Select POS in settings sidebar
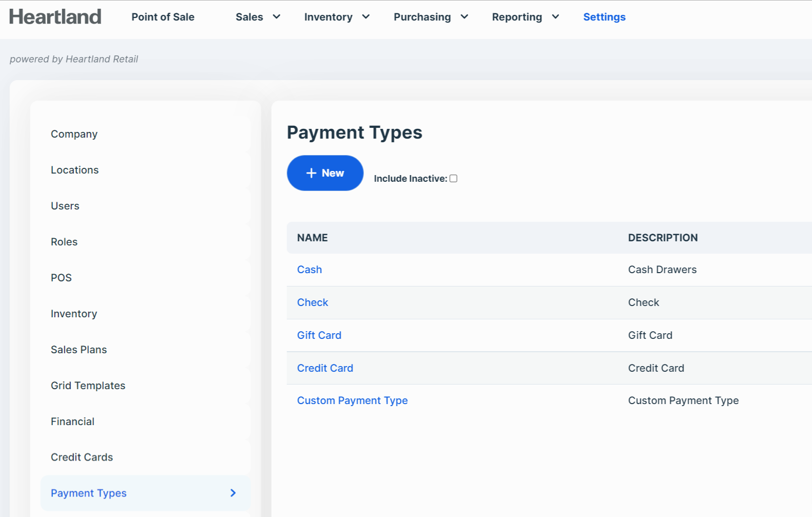The height and width of the screenshot is (517, 812). (145, 278)
